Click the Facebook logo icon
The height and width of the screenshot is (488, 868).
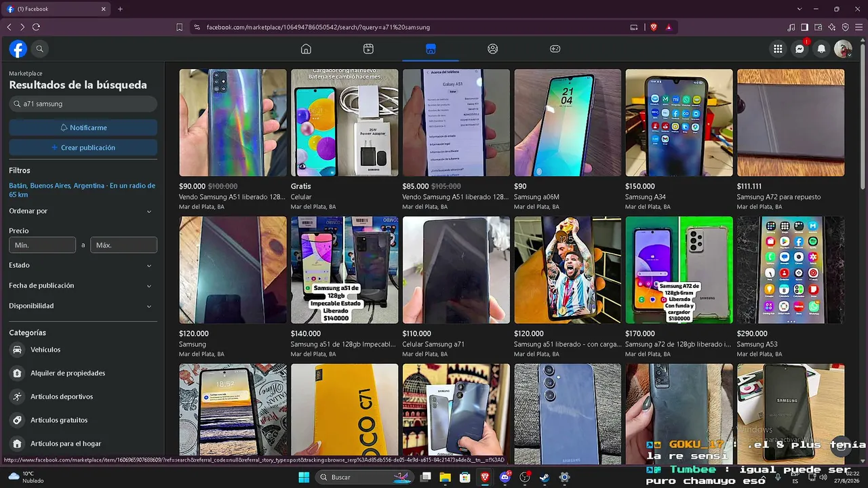pyautogui.click(x=18, y=49)
